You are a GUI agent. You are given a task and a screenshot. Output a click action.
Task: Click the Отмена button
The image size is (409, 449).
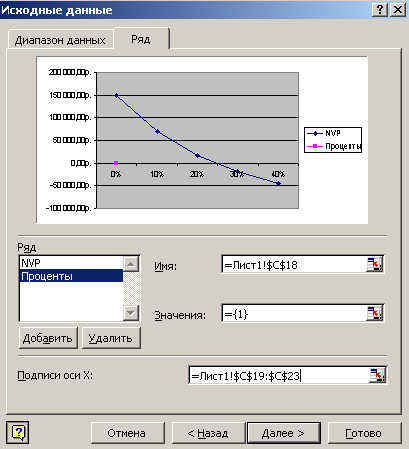(x=128, y=433)
